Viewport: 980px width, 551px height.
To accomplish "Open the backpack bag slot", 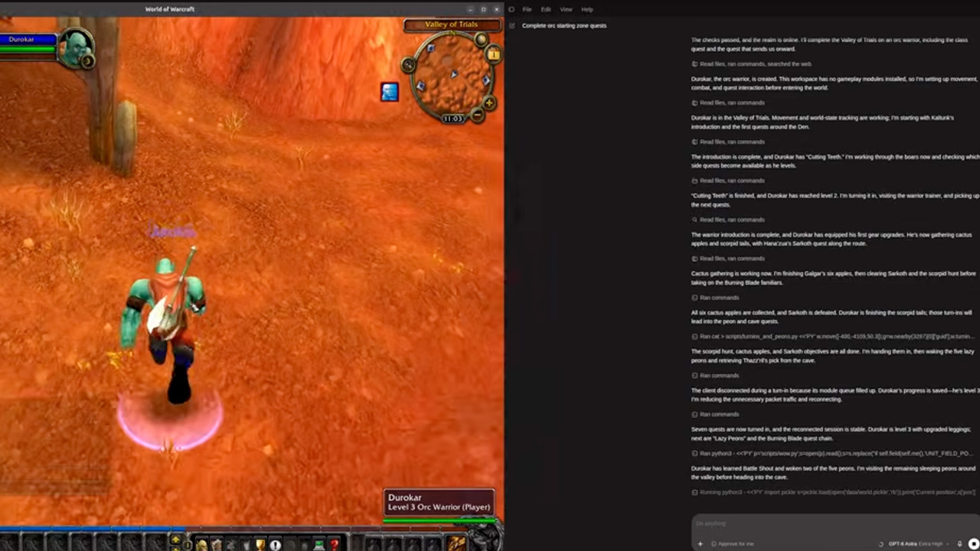I will [456, 543].
